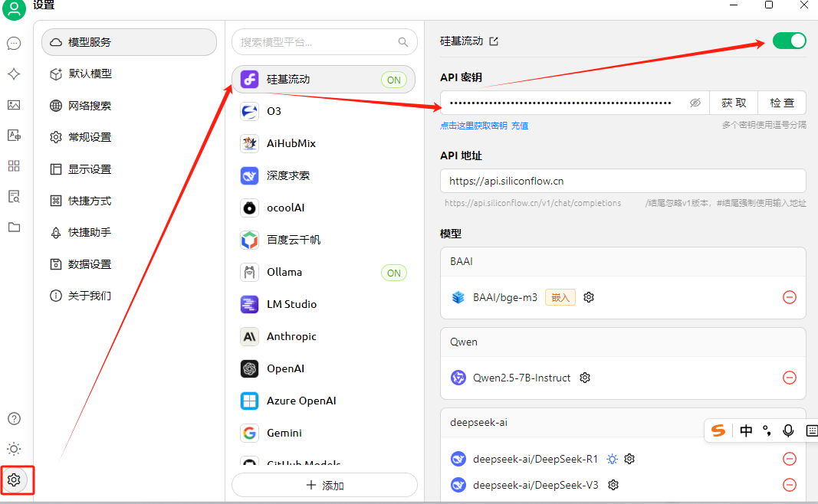818x504 pixels.
Task: Remove the deepseek-ai/DeepSeek-V3 model
Action: (x=790, y=485)
